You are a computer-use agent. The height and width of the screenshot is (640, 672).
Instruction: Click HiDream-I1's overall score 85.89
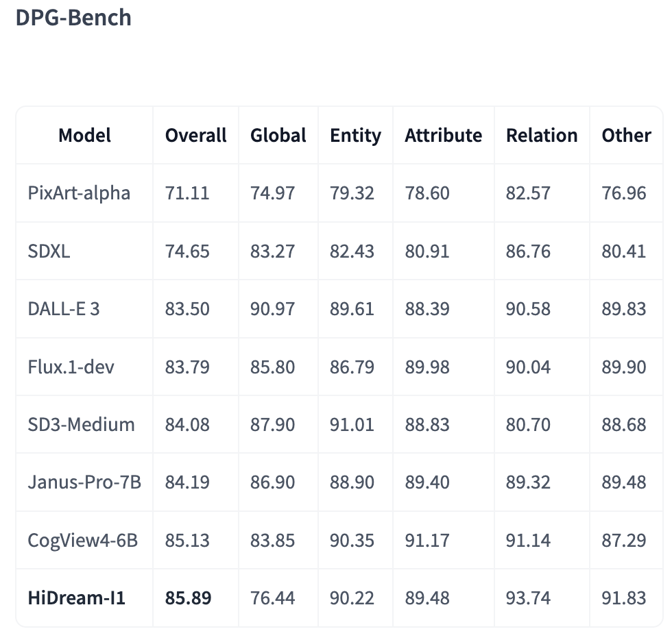click(x=189, y=598)
